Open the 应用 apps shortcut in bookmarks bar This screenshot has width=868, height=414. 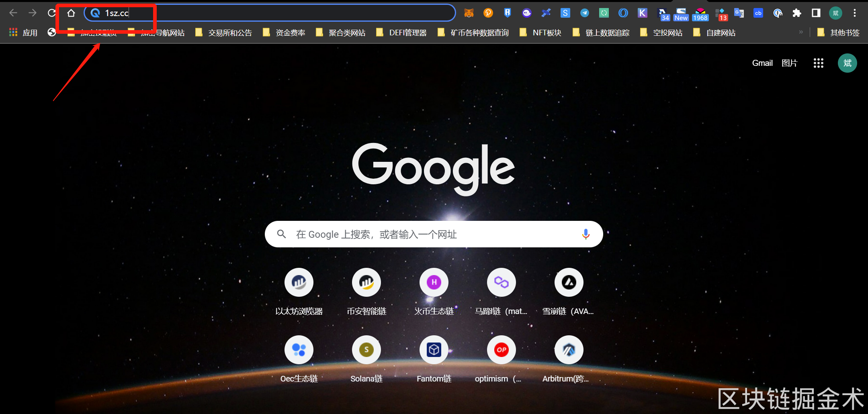[x=23, y=33]
